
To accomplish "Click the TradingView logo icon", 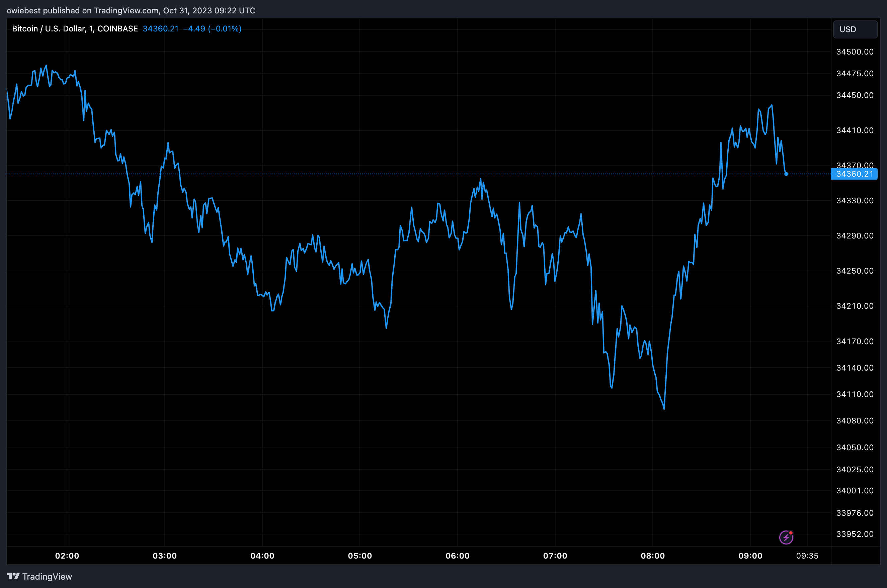I will pos(13,576).
